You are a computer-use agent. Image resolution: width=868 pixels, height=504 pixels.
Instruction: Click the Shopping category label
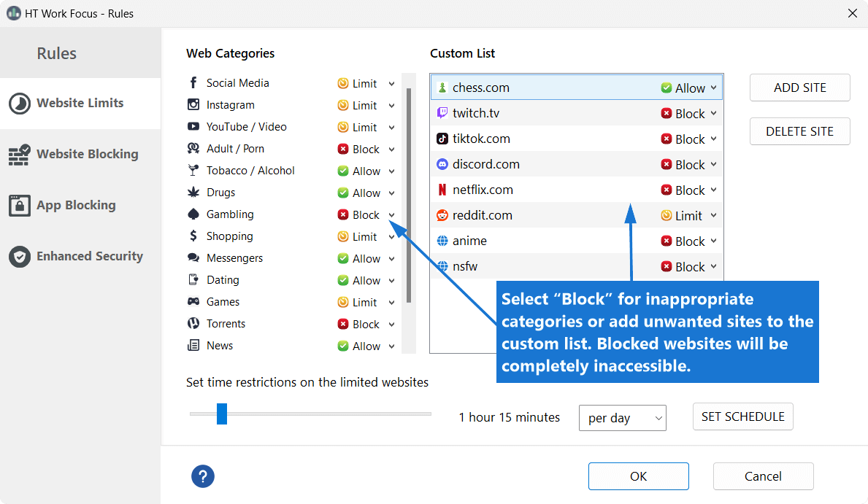pos(230,236)
